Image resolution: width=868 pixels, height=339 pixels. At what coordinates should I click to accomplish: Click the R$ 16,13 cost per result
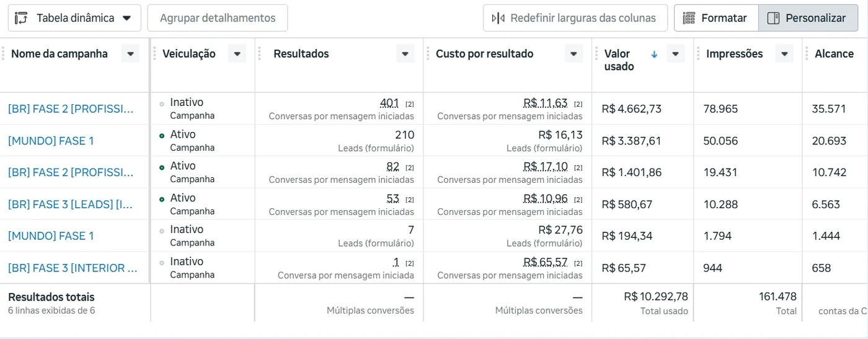click(x=560, y=134)
